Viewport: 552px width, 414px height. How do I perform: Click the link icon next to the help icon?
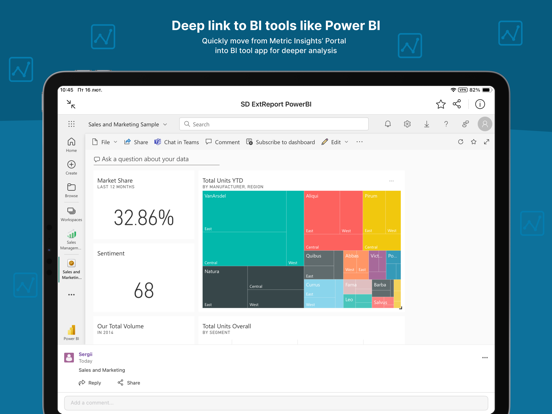tap(465, 124)
